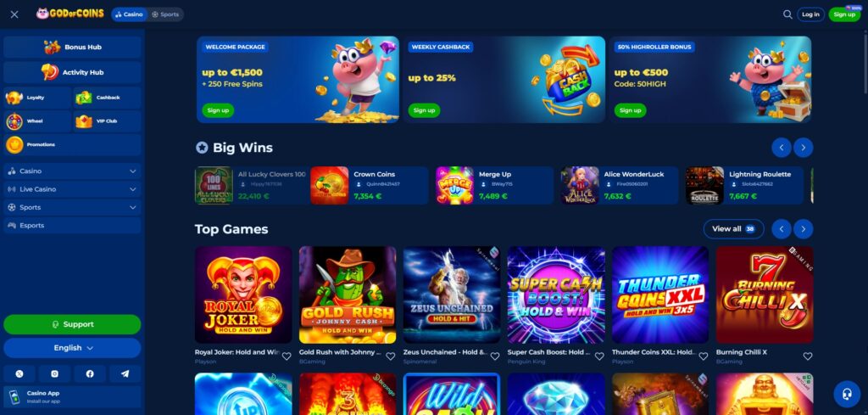868x415 pixels.
Task: Expand the Casino sidebar section
Action: [73, 171]
